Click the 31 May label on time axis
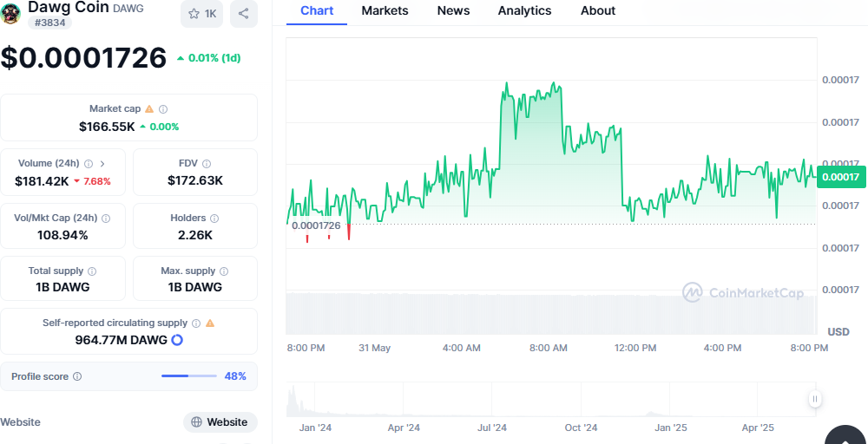 pos(375,348)
